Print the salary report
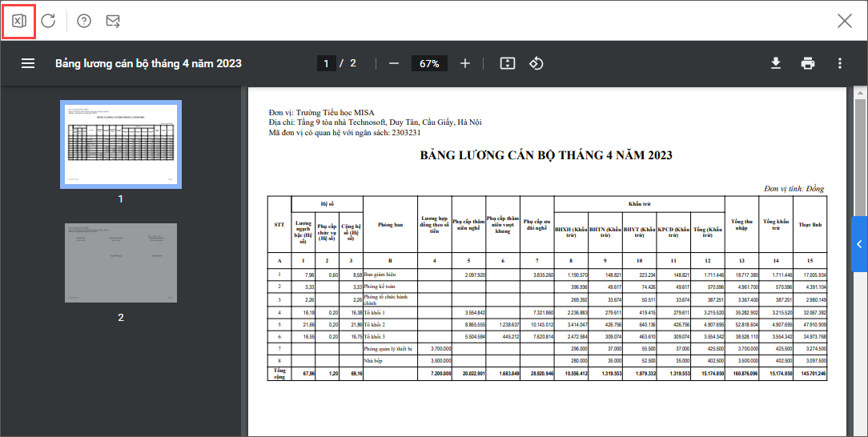Screen dimensions: 868x437 808,63
